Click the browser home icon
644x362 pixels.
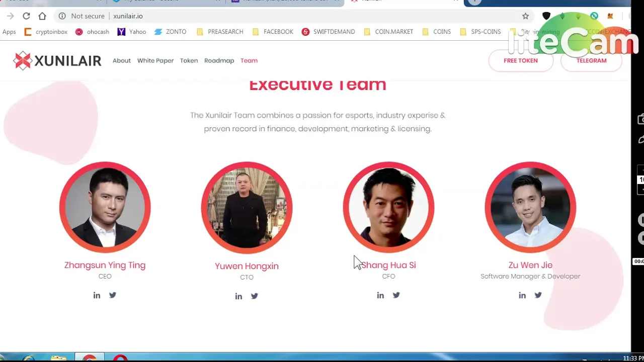42,16
